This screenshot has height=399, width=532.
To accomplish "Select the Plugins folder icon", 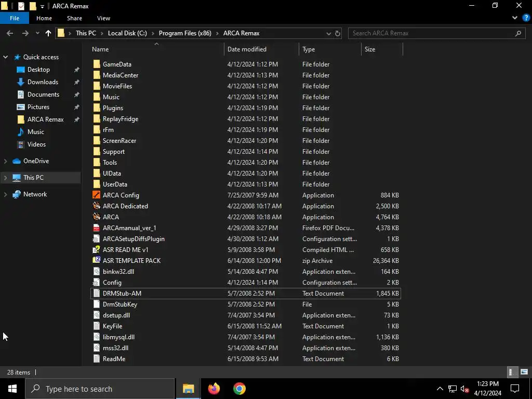I will [x=97, y=108].
